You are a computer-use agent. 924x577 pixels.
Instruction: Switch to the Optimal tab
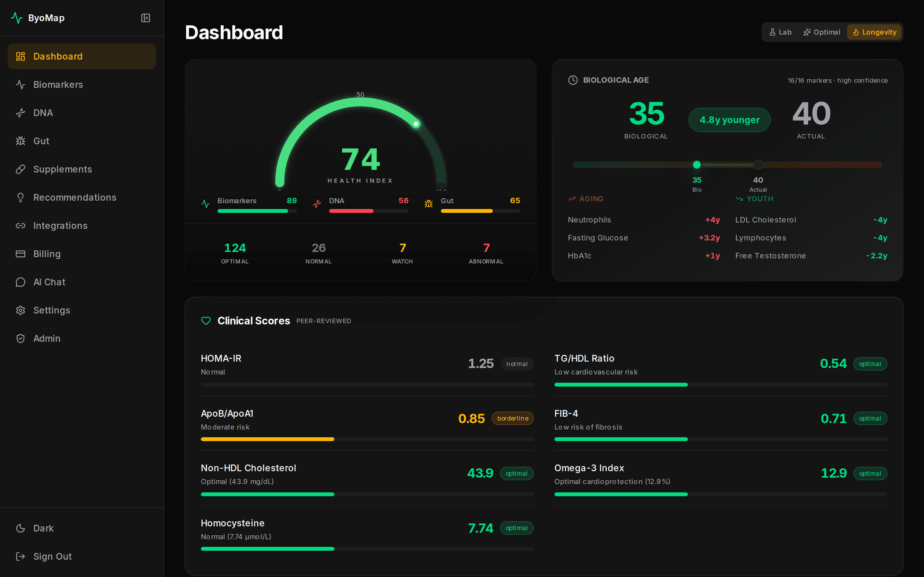822,32
